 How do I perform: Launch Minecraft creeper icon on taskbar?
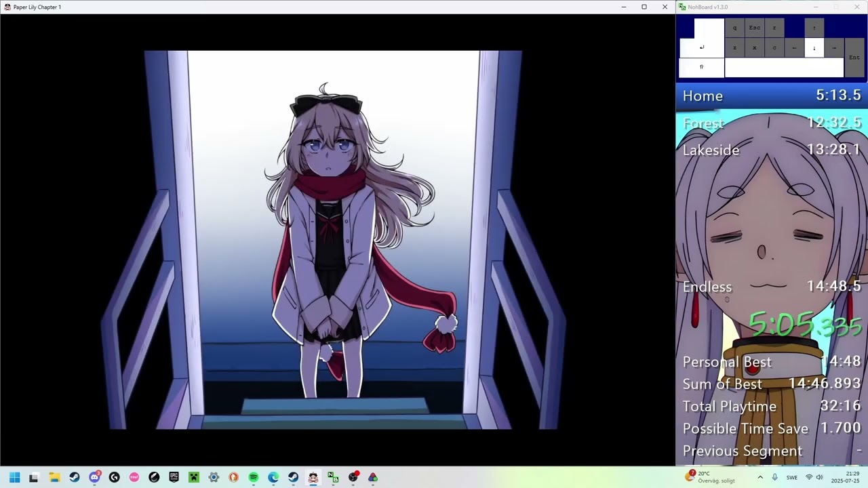193,477
